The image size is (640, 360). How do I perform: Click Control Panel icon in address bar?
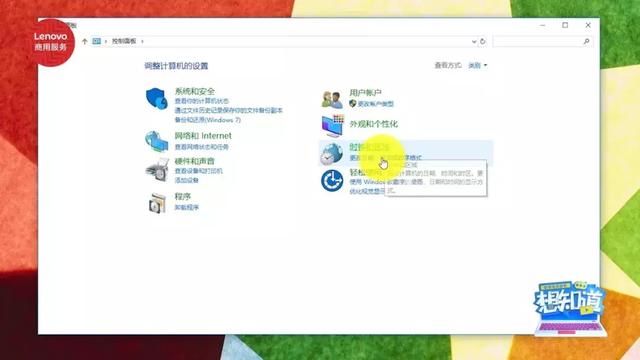pos(96,41)
